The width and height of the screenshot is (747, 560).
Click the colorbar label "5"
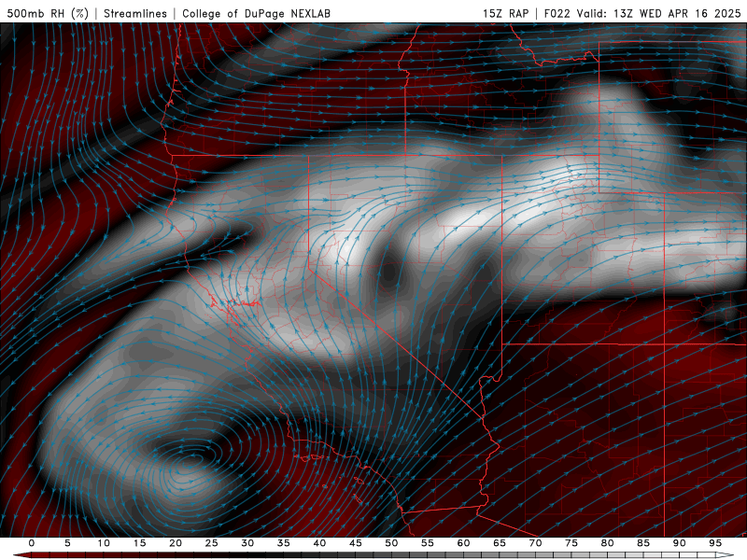[67, 543]
